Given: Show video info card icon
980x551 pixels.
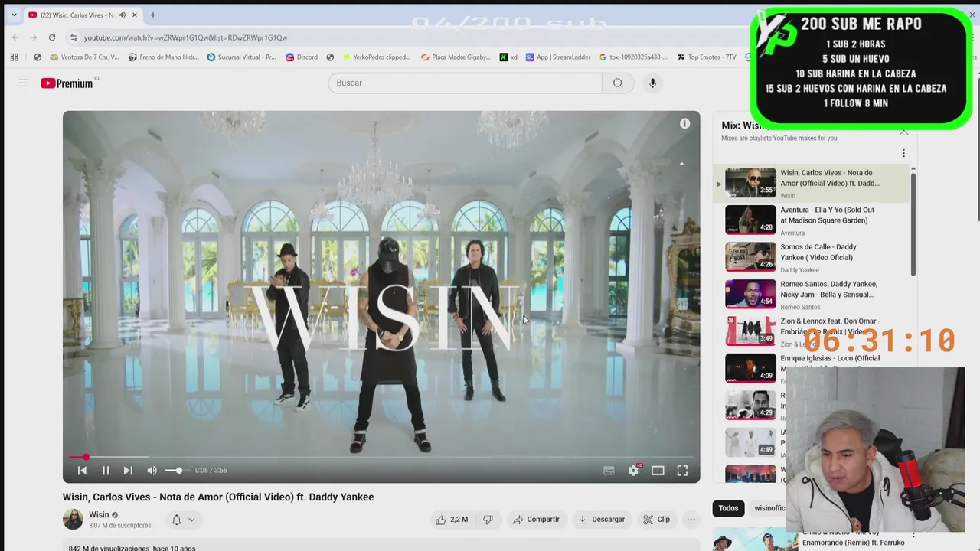Looking at the screenshot, I should [x=684, y=123].
